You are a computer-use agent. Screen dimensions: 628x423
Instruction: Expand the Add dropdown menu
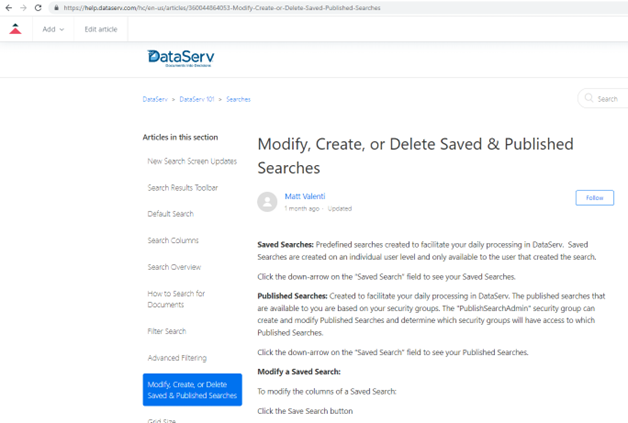pos(53,29)
